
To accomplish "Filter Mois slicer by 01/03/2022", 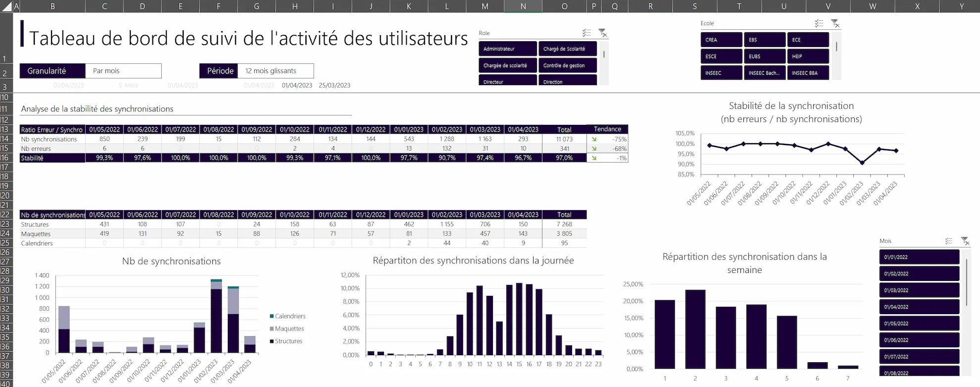I will (920, 290).
